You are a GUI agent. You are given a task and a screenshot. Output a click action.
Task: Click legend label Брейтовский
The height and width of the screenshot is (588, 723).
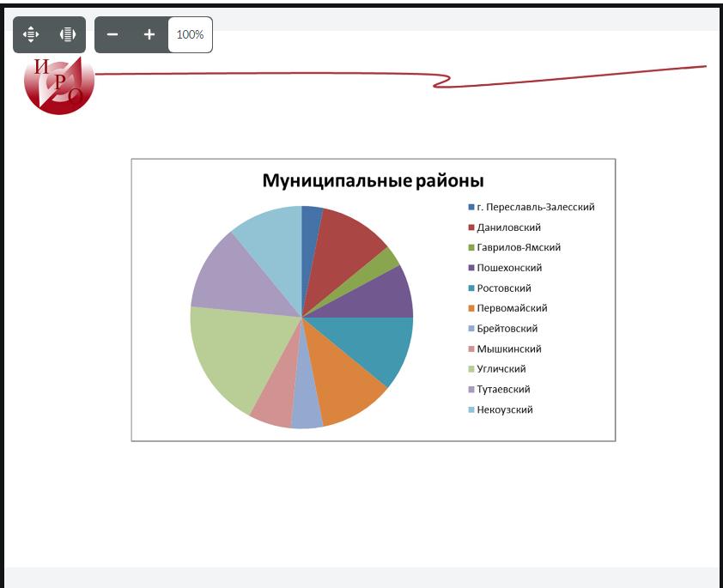pyautogui.click(x=507, y=329)
